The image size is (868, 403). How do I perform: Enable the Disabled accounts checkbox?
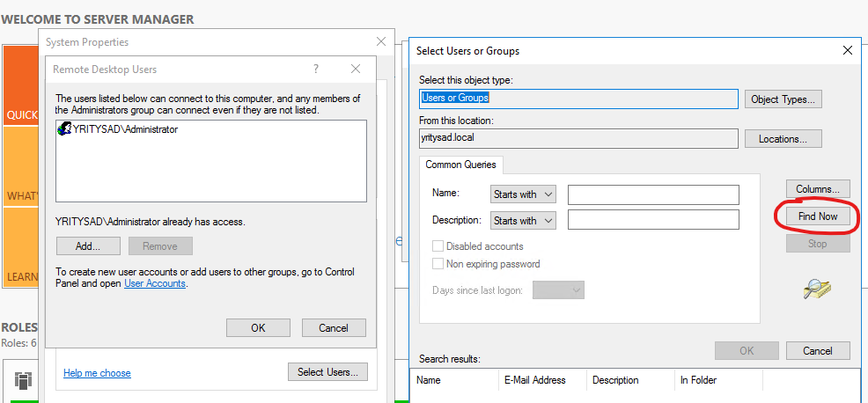click(x=438, y=245)
